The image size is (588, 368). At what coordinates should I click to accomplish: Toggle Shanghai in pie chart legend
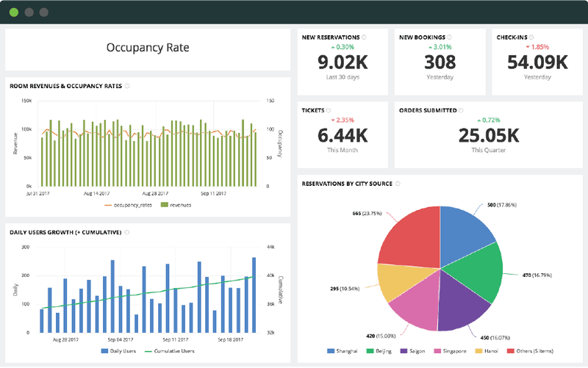click(x=344, y=351)
